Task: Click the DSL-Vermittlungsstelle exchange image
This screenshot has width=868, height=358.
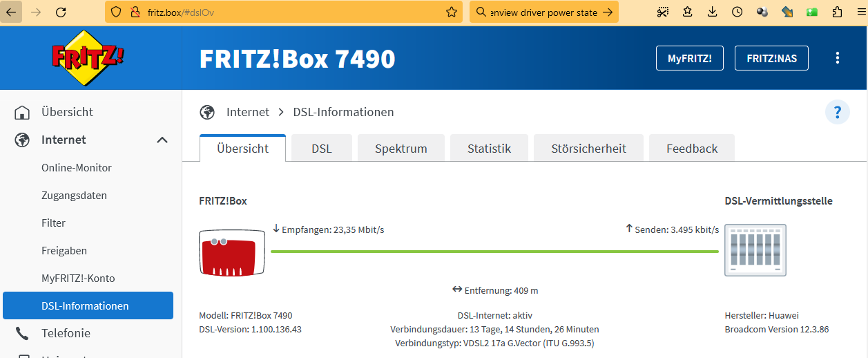Action: 755,250
